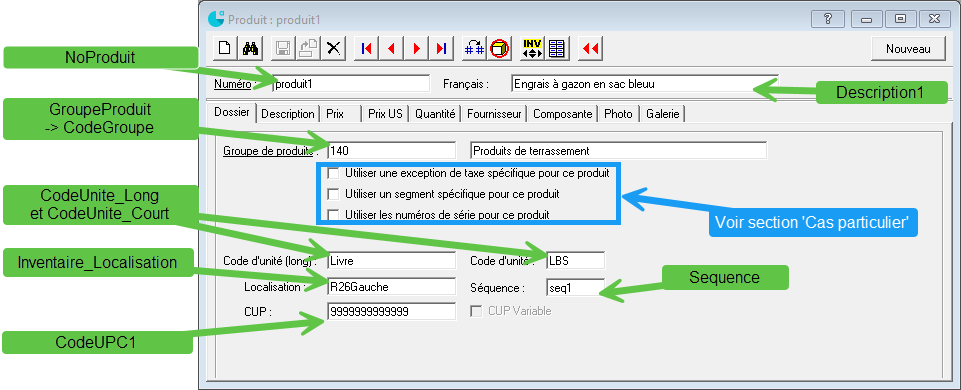Open the yellow INV inventory icon

click(532, 49)
